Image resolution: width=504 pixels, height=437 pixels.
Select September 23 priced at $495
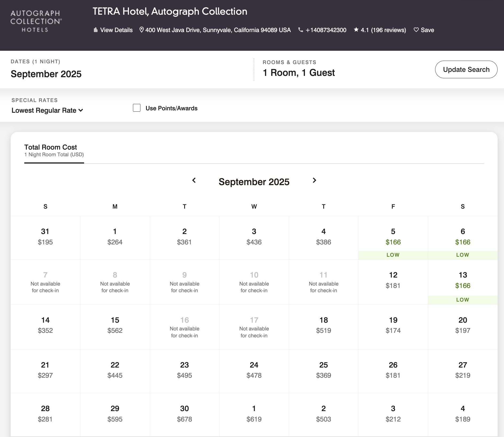(184, 371)
